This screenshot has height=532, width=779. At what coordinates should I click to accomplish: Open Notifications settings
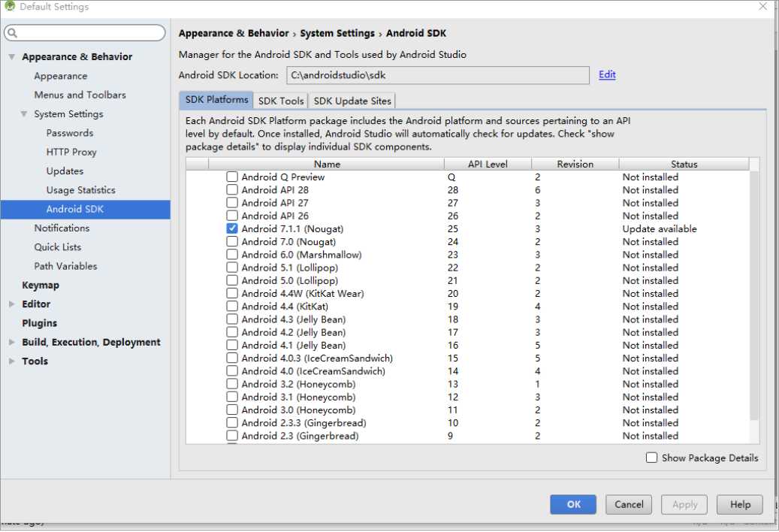pos(62,228)
